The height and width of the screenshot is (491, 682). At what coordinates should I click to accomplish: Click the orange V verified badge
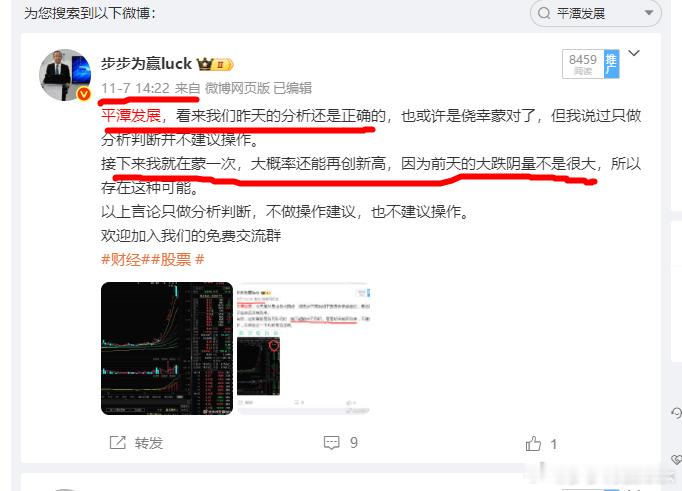[x=84, y=93]
